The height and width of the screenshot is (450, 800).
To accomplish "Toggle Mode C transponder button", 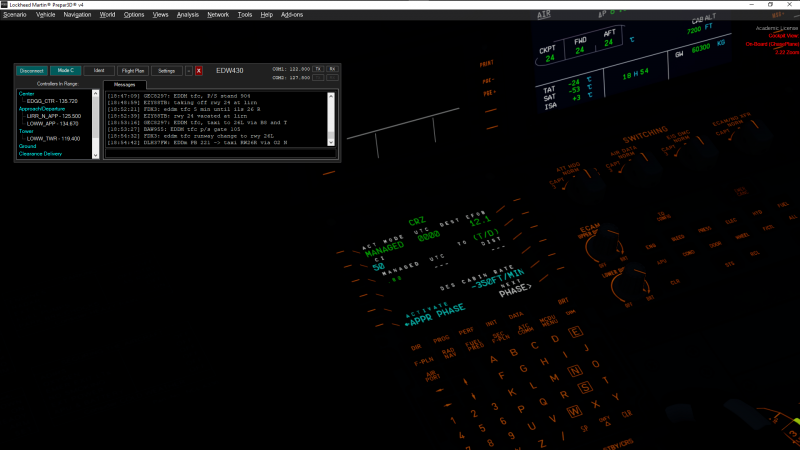I will point(65,70).
